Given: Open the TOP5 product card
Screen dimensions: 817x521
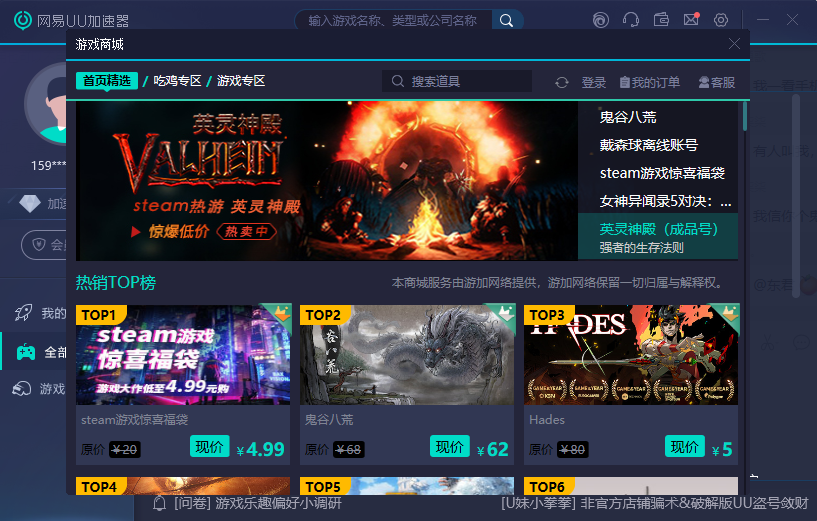Looking at the screenshot, I should pos(407,486).
